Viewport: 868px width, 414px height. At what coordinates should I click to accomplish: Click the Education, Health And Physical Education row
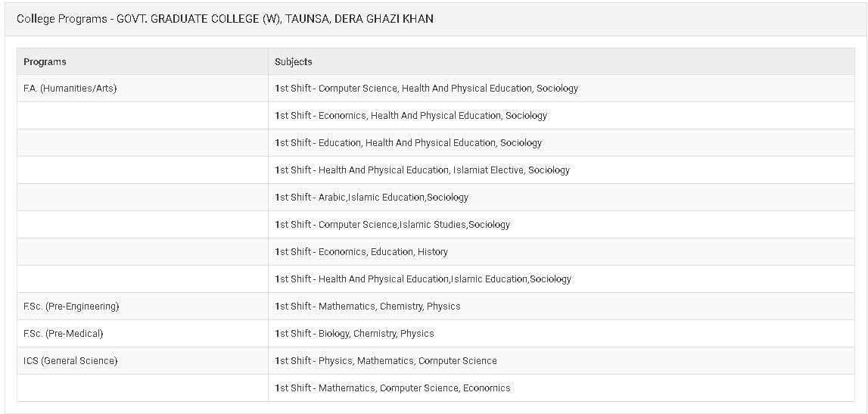408,143
